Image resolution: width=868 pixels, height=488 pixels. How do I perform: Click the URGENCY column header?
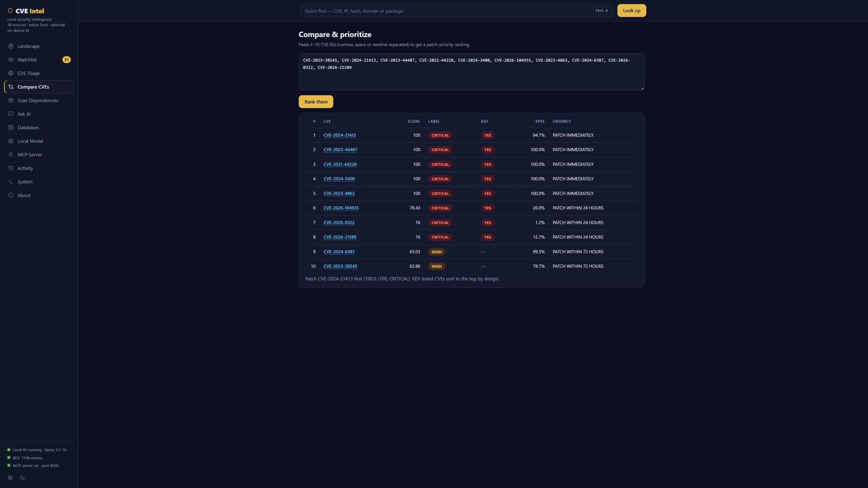tap(561, 121)
